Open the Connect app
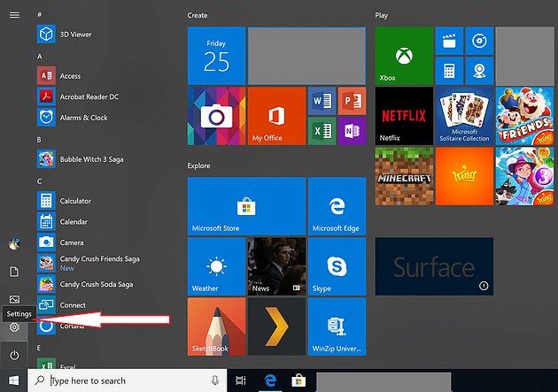The width and height of the screenshot is (558, 392). click(62, 305)
